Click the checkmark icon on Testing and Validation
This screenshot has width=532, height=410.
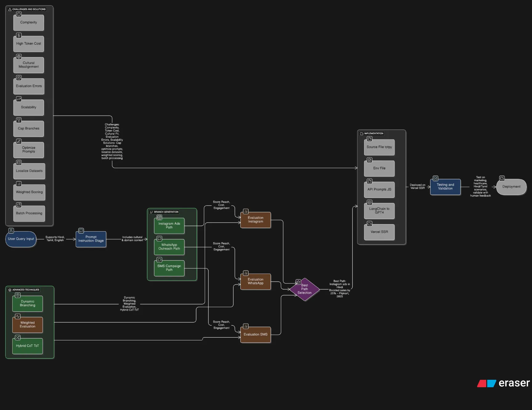436,179
